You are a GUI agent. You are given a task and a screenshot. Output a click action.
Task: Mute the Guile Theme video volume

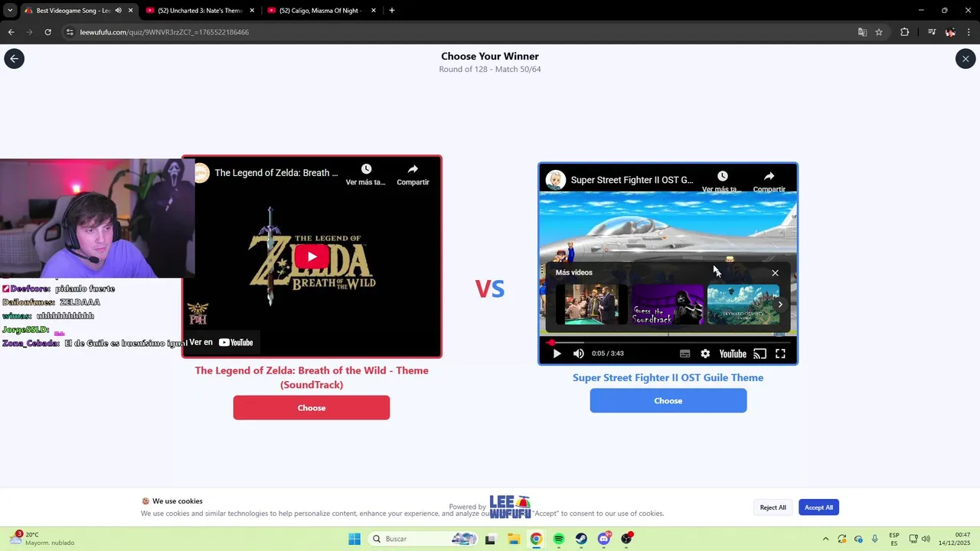pyautogui.click(x=579, y=354)
